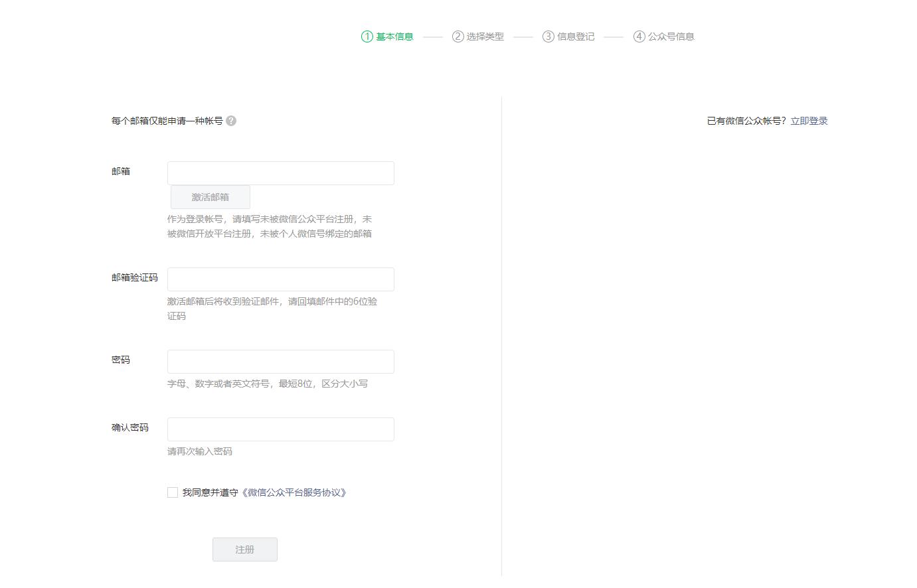Click the 激活邮箱 button
Image resolution: width=917 pixels, height=588 pixels.
pos(210,196)
